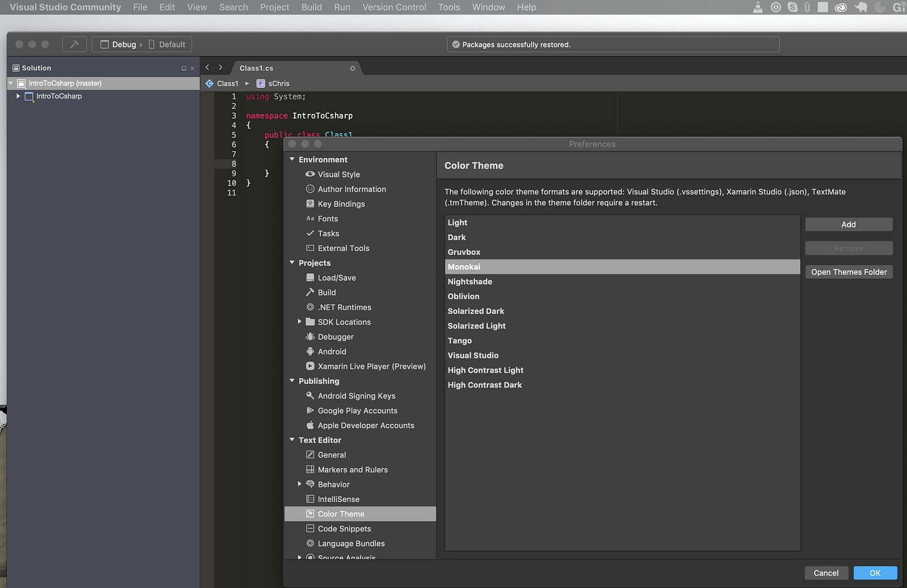Select the Tango color theme
Image resolution: width=907 pixels, height=588 pixels.
(622, 340)
